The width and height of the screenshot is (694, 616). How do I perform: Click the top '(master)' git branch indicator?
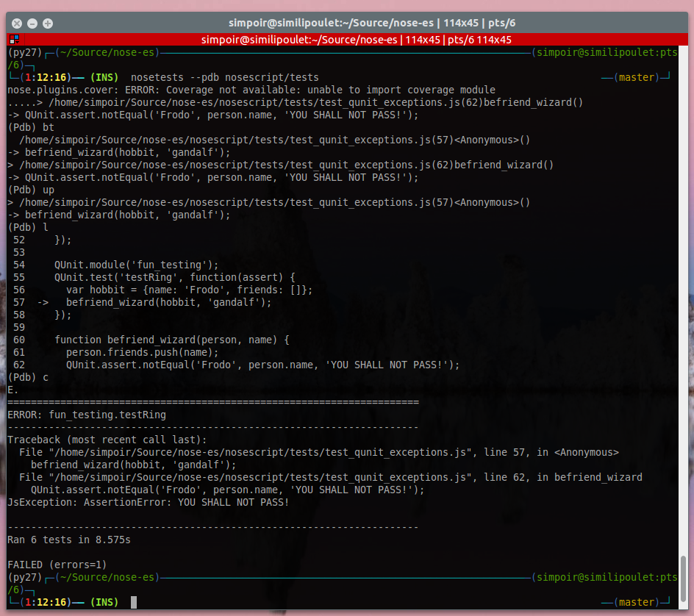tap(637, 77)
